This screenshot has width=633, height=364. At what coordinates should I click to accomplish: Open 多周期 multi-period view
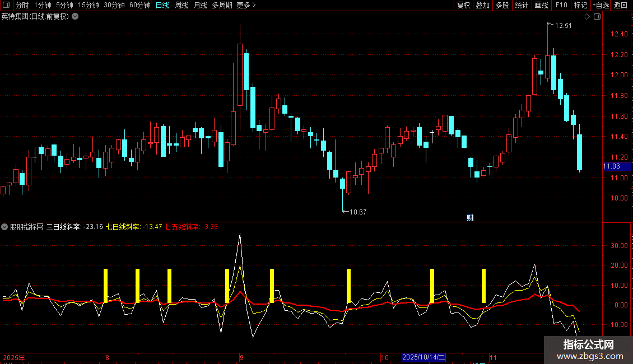point(222,5)
